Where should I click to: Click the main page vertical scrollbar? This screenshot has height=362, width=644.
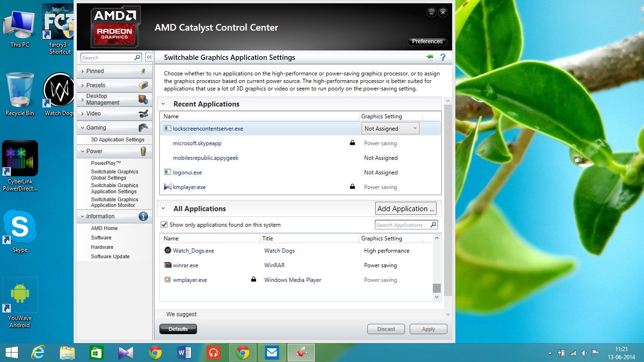(x=448, y=200)
